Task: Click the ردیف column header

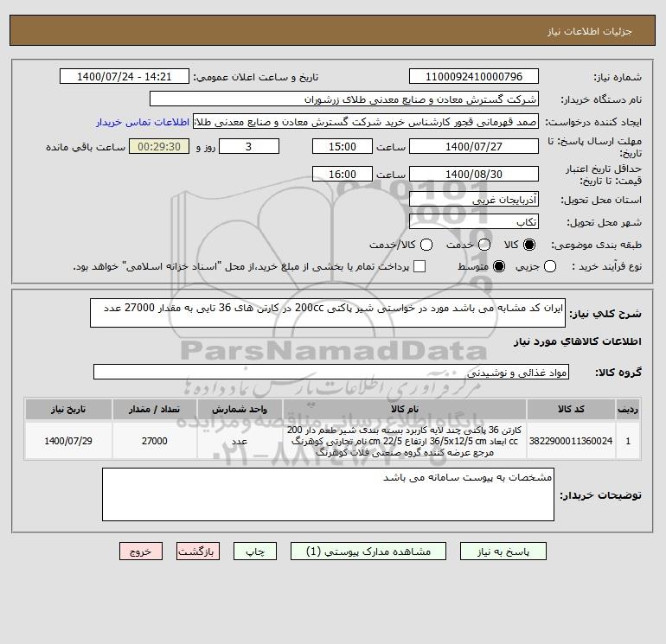Action: (x=628, y=409)
